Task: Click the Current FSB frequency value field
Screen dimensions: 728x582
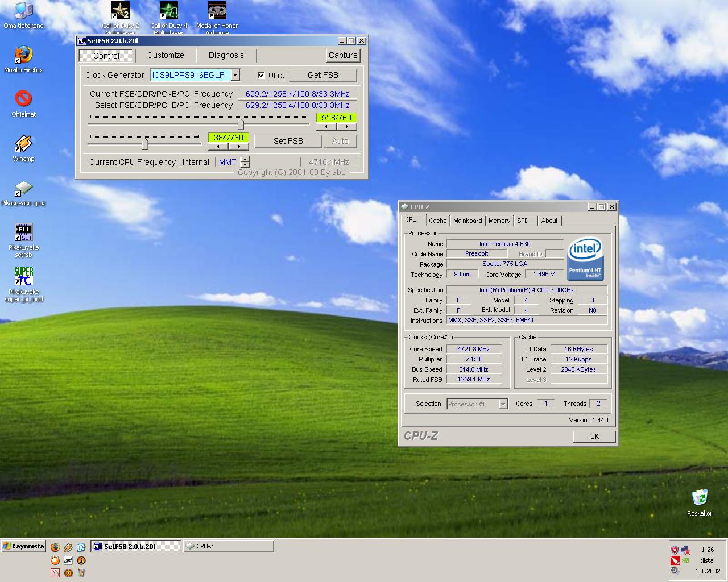Action: (297, 94)
